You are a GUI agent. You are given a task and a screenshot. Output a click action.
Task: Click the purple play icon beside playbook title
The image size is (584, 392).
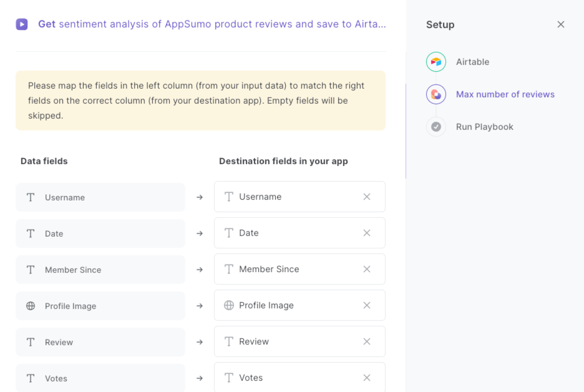22,24
